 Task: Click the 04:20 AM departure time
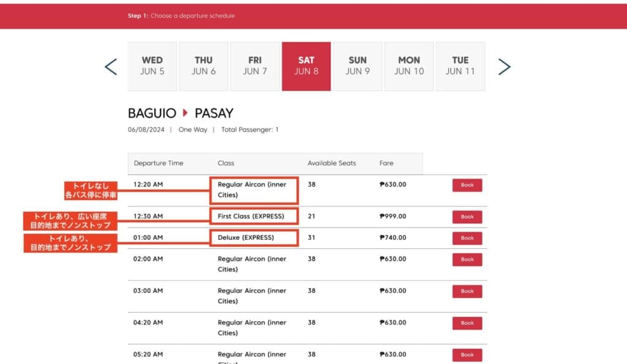pos(148,322)
